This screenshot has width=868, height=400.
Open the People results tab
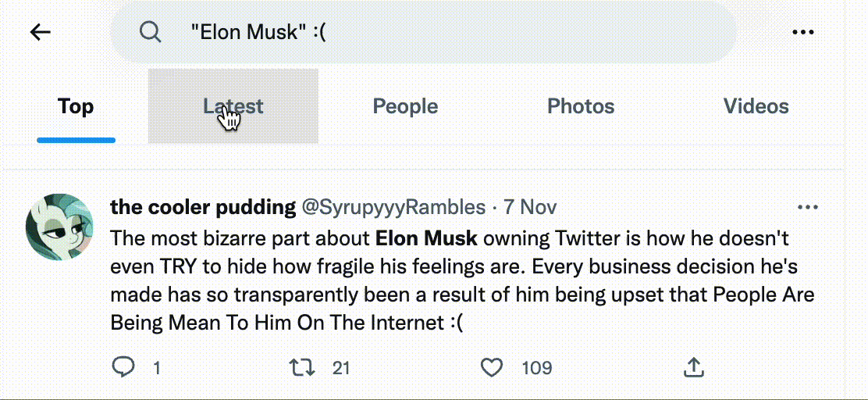pyautogui.click(x=405, y=106)
